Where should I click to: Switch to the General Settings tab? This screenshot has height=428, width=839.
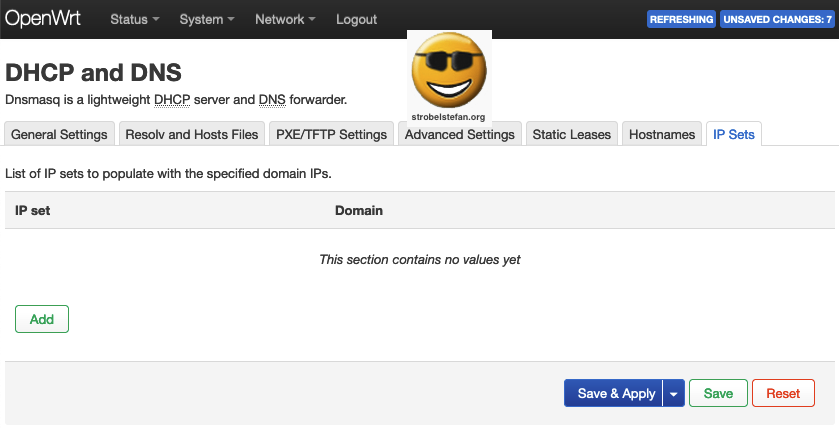click(59, 134)
